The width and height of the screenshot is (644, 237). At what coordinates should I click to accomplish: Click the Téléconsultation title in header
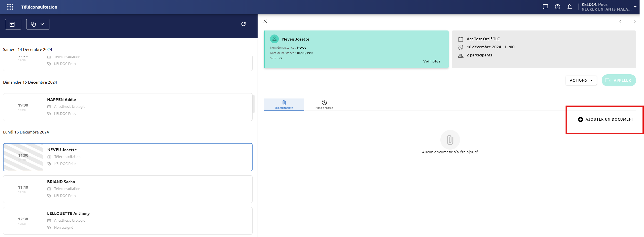coord(39,7)
